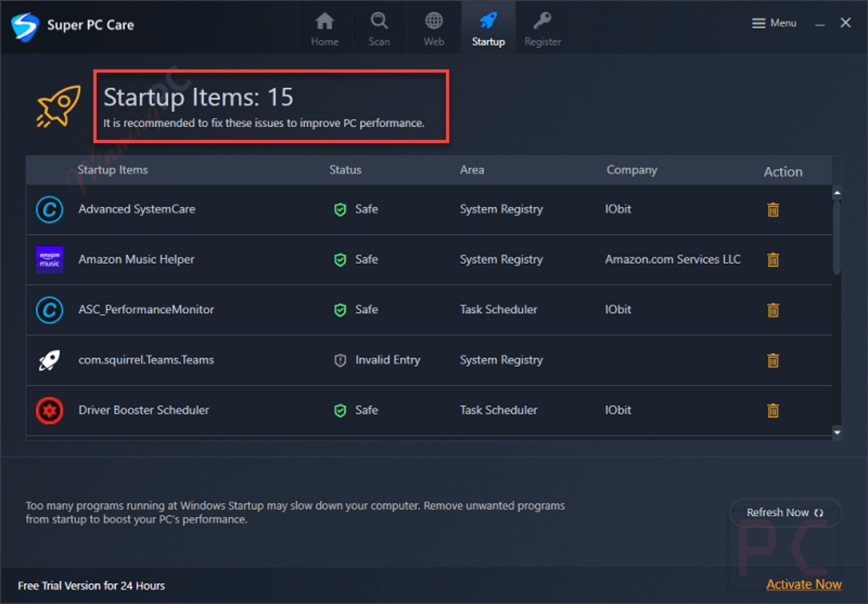This screenshot has width=868, height=604.
Task: Click the Driver Booster red icon
Action: tap(49, 411)
